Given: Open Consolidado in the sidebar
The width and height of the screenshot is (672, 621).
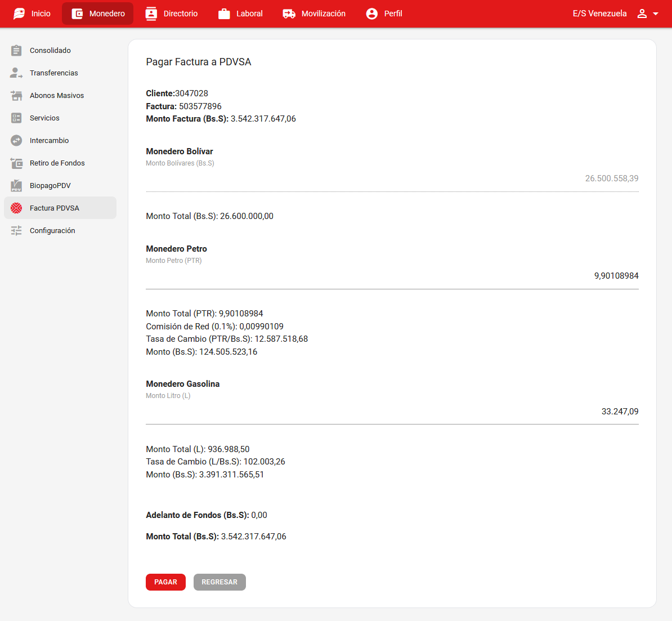Looking at the screenshot, I should click(60, 51).
